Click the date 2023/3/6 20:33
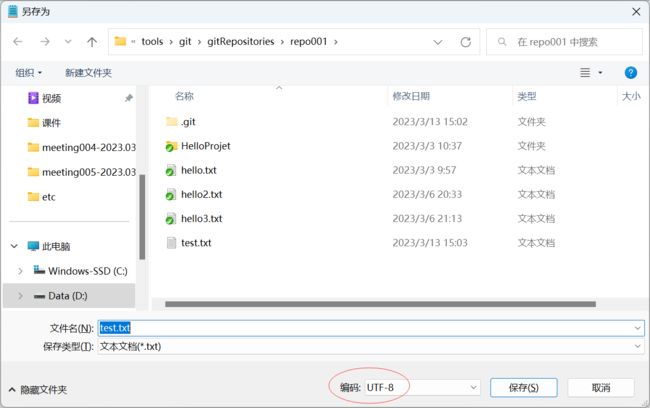This screenshot has width=650, height=408. pyautogui.click(x=427, y=194)
